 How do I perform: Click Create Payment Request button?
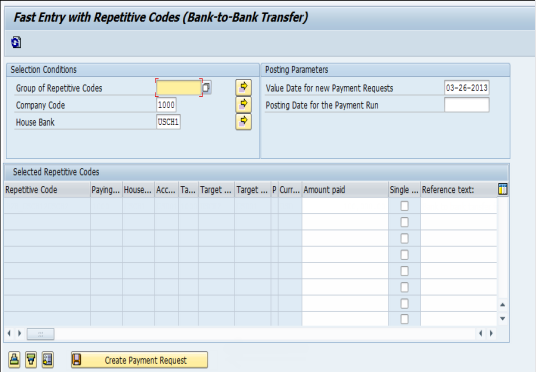pyautogui.click(x=139, y=360)
